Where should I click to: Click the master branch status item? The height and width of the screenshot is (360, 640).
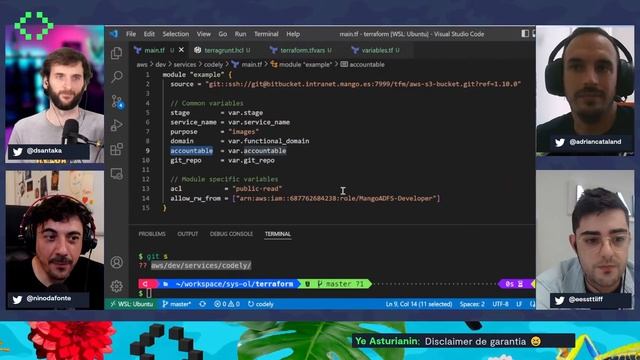[x=177, y=304]
